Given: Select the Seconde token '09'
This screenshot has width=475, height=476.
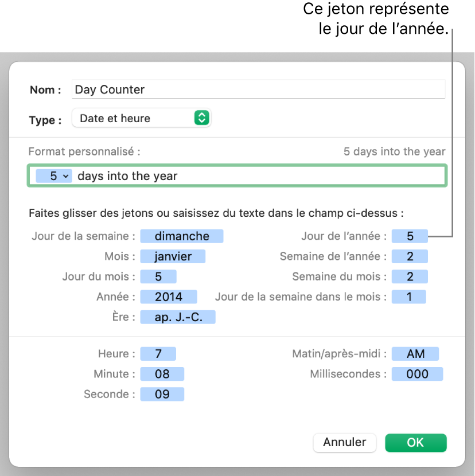Looking at the screenshot, I should coord(162,394).
